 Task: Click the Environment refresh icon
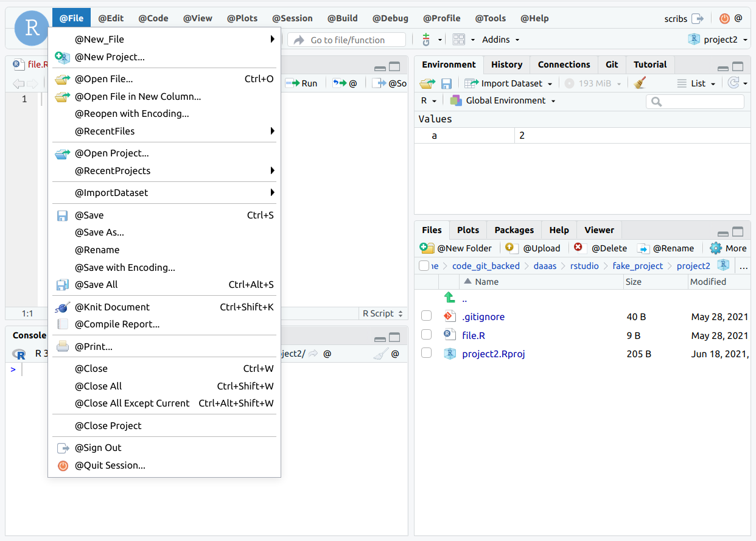point(734,83)
